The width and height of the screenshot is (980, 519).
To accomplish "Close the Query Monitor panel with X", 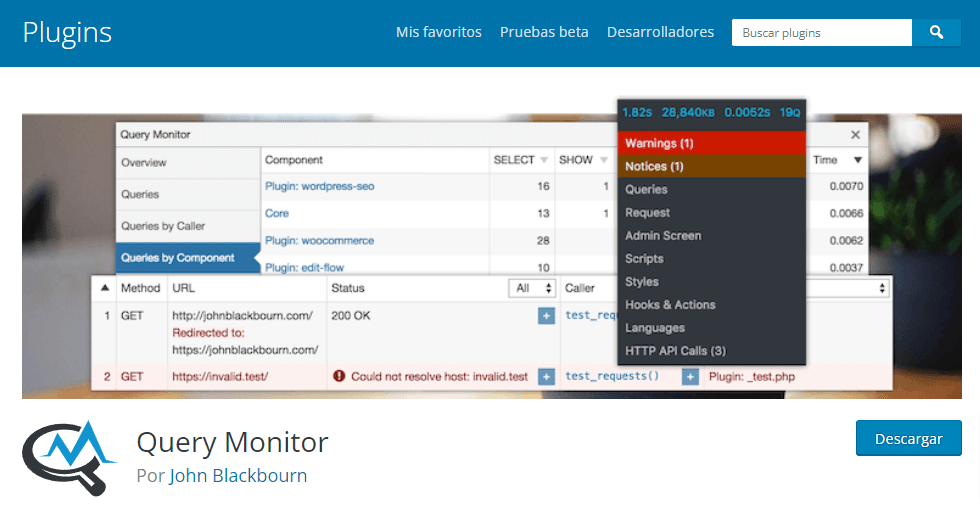I will [855, 134].
